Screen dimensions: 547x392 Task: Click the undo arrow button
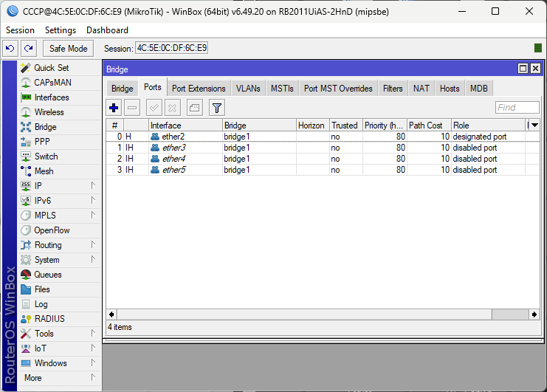click(x=10, y=48)
